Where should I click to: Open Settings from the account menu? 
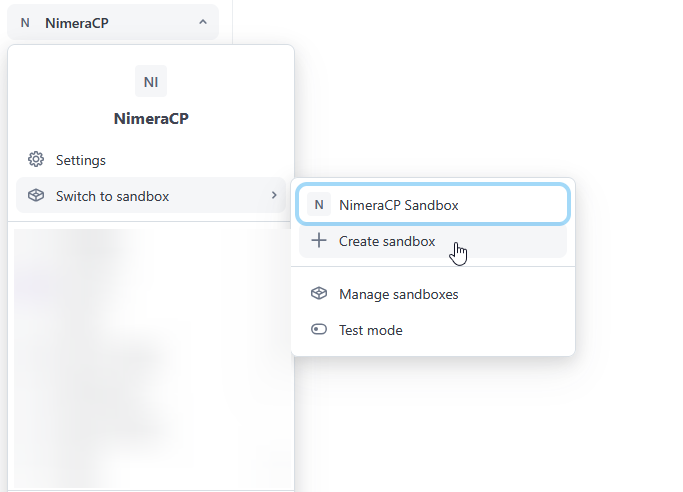(81, 160)
